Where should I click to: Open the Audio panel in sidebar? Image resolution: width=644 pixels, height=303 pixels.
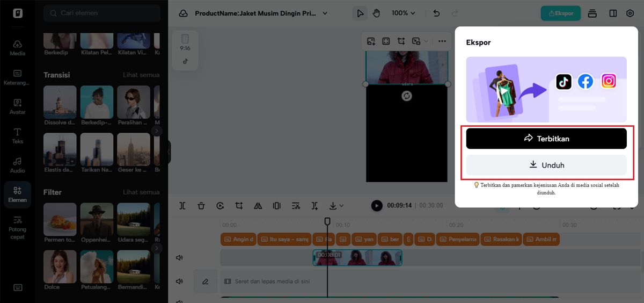(18, 165)
